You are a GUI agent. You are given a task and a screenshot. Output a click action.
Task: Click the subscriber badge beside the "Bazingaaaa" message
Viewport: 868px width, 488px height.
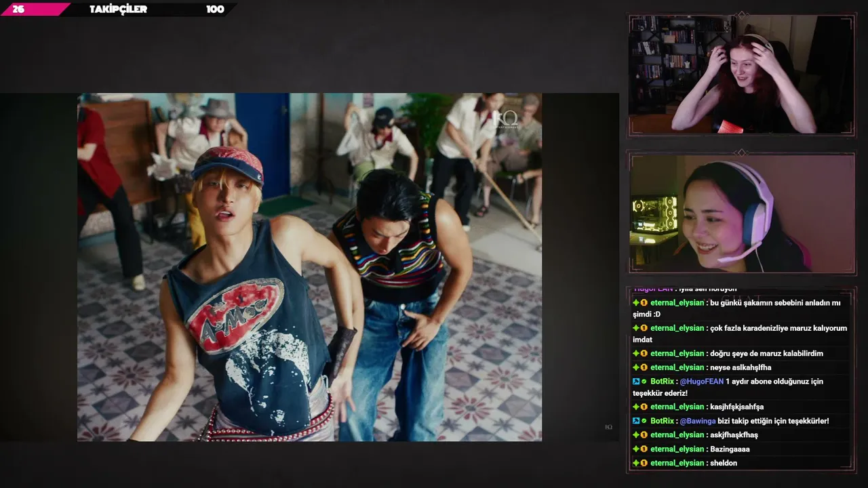(x=644, y=449)
